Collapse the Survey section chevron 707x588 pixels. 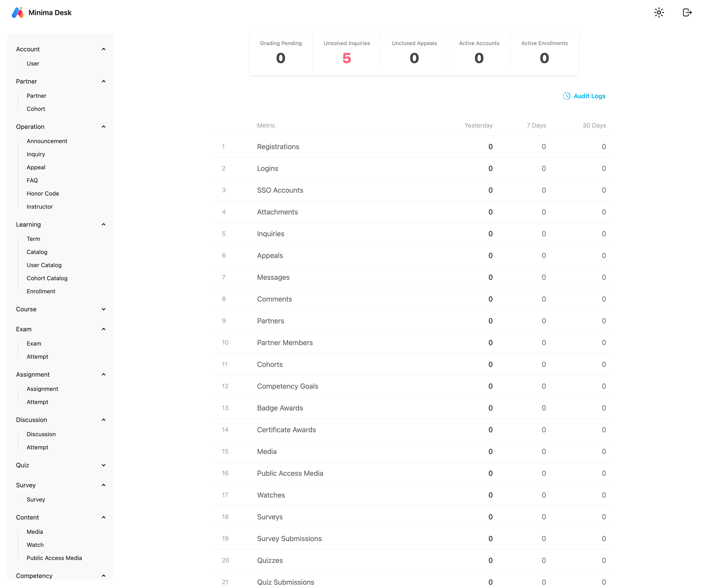[x=103, y=485]
